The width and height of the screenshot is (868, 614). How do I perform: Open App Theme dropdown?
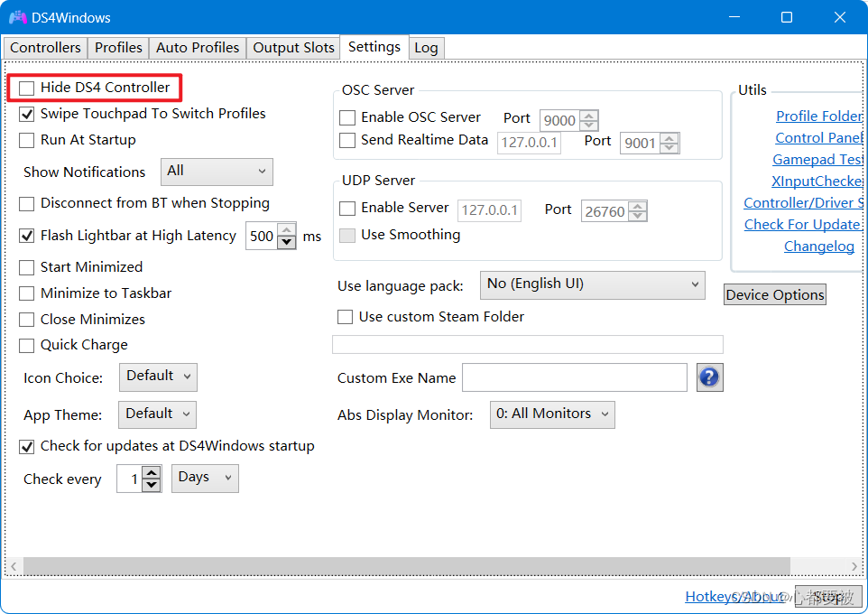157,414
